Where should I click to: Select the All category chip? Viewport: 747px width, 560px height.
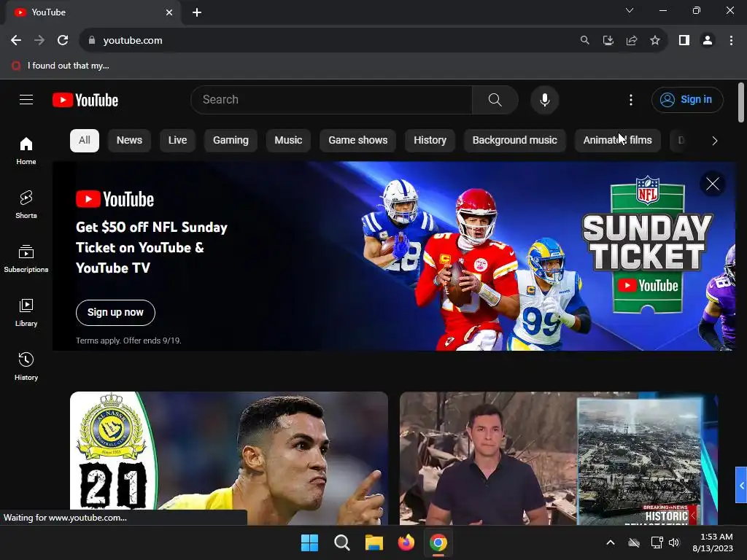pos(85,141)
